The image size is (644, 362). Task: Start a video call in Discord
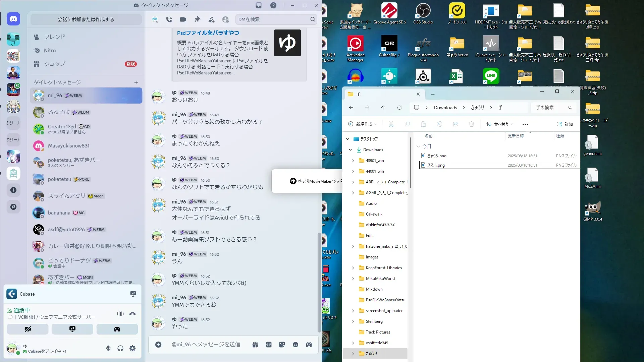click(x=183, y=19)
